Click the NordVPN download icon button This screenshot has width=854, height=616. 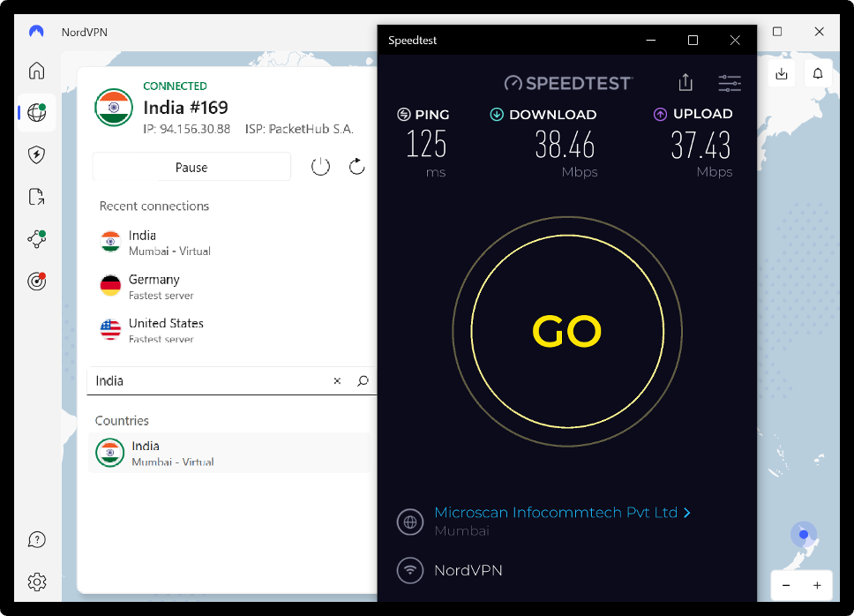click(782, 73)
